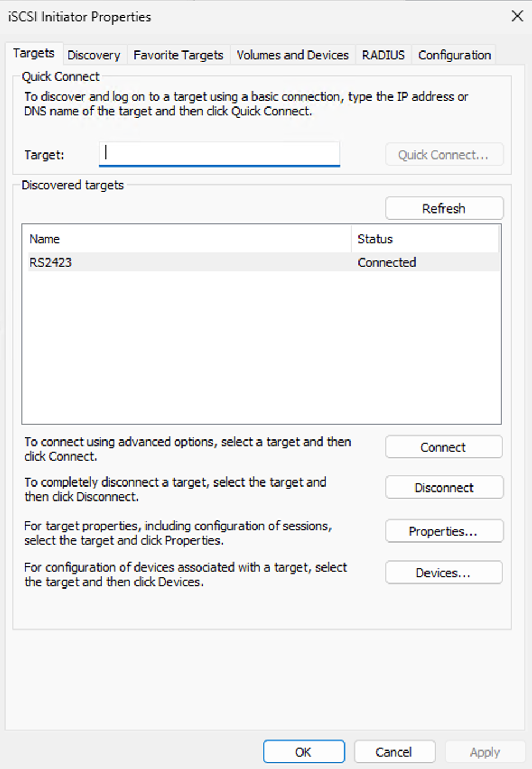Open the Favorite Targets tab
The image size is (532, 769).
point(178,55)
